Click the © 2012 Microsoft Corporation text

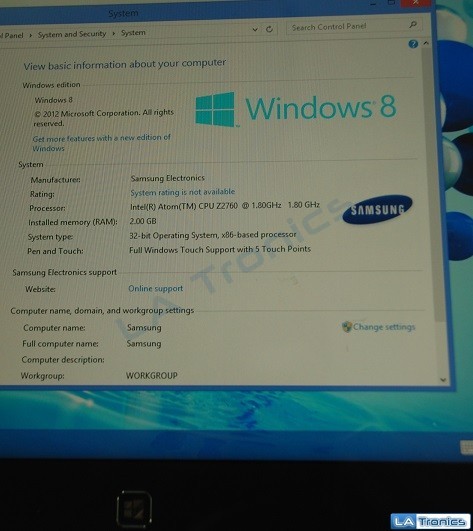104,118
